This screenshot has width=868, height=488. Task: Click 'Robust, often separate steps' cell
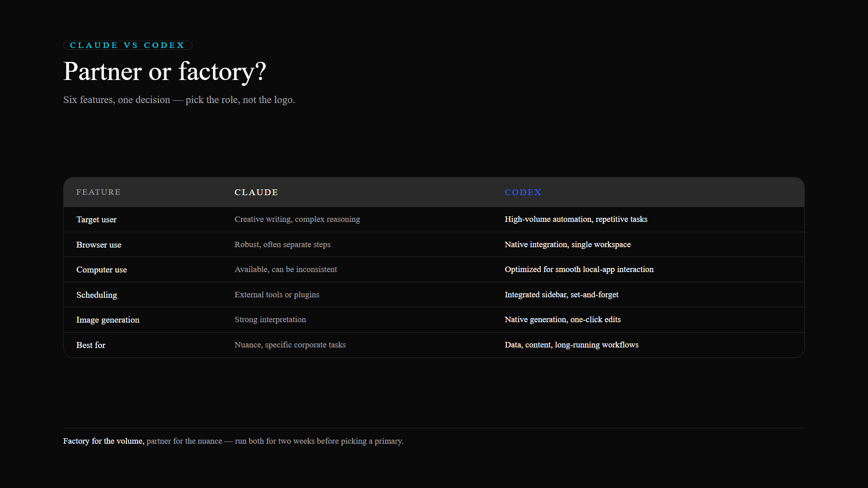coord(283,244)
